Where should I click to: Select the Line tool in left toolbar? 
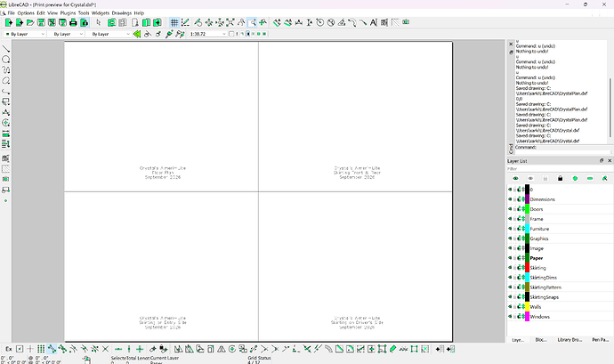[x=6, y=49]
